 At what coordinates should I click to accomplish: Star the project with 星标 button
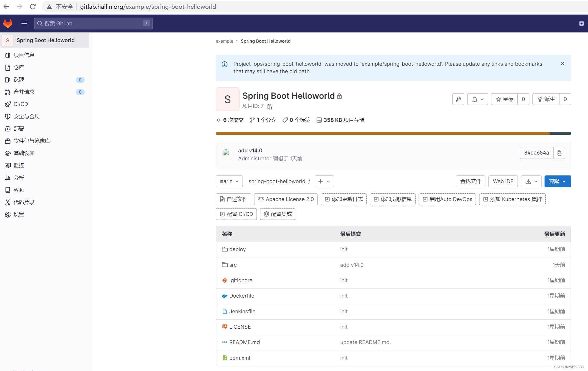(x=504, y=99)
